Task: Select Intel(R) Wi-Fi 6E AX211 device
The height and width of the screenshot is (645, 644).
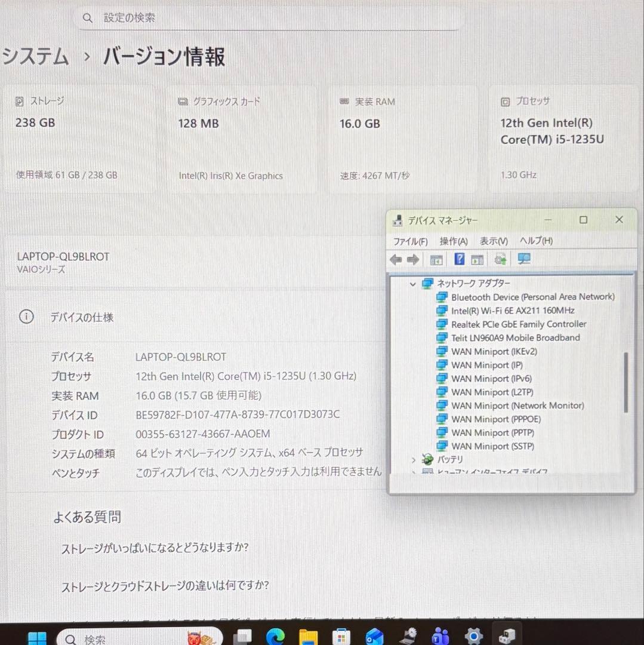Action: pyautogui.click(x=513, y=310)
